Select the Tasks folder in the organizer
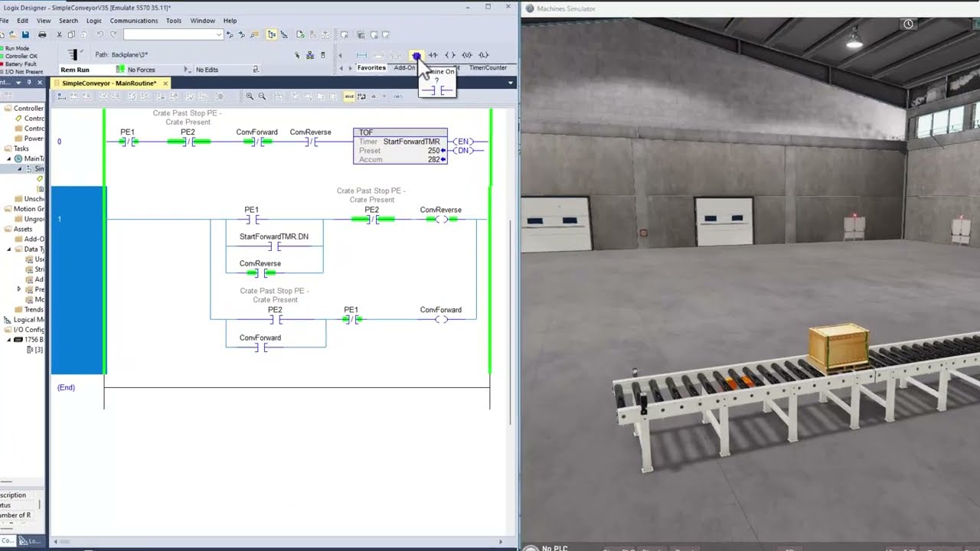 coord(21,148)
